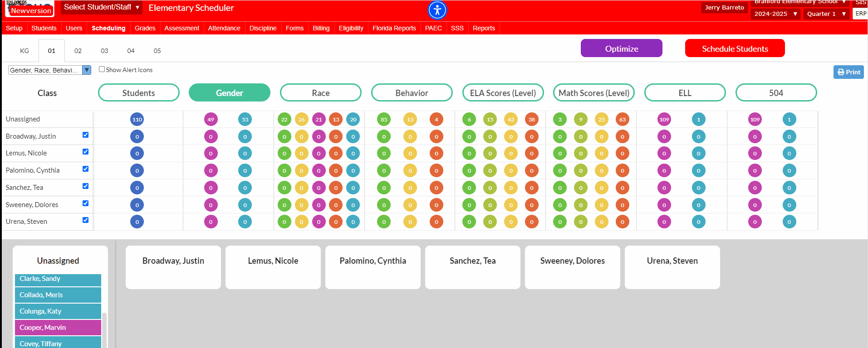Click the Print button with printer icon
The image size is (868, 348).
click(848, 72)
